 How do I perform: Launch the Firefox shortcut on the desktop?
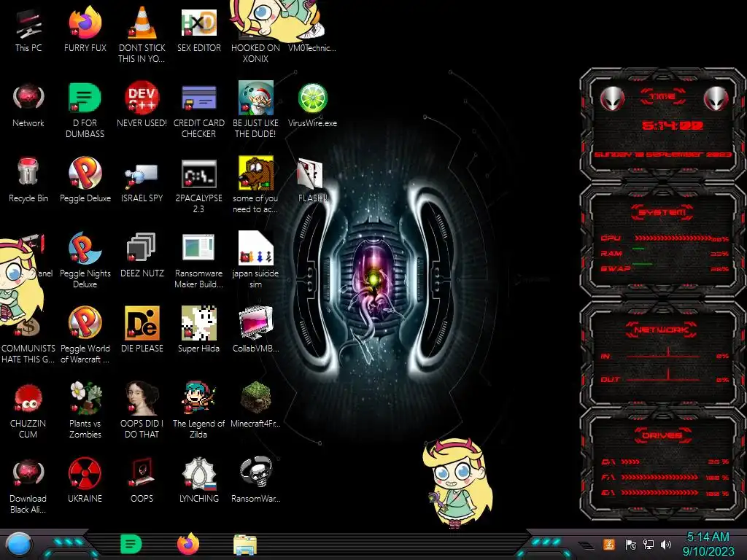coord(85,29)
